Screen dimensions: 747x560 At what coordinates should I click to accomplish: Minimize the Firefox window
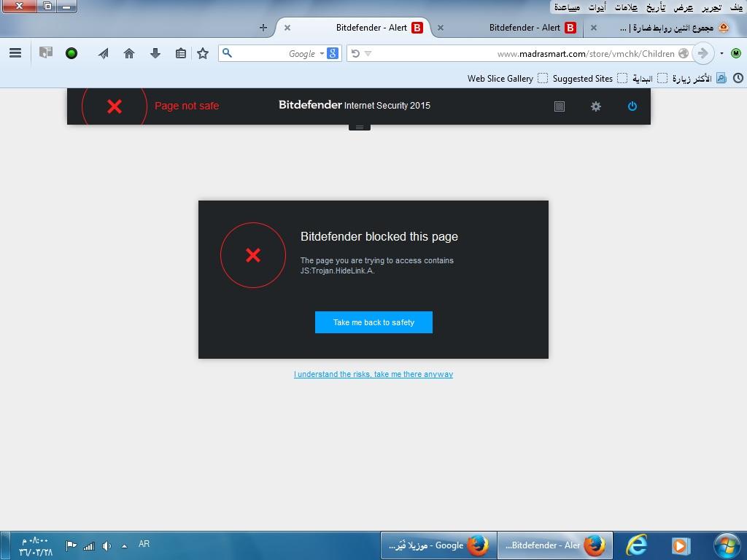coord(66,7)
